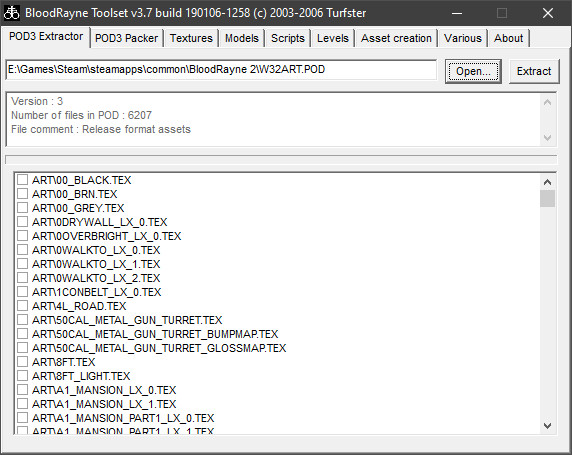Image resolution: width=572 pixels, height=455 pixels.
Task: Minimize the BloodRayne Toolset window
Action: click(x=457, y=13)
